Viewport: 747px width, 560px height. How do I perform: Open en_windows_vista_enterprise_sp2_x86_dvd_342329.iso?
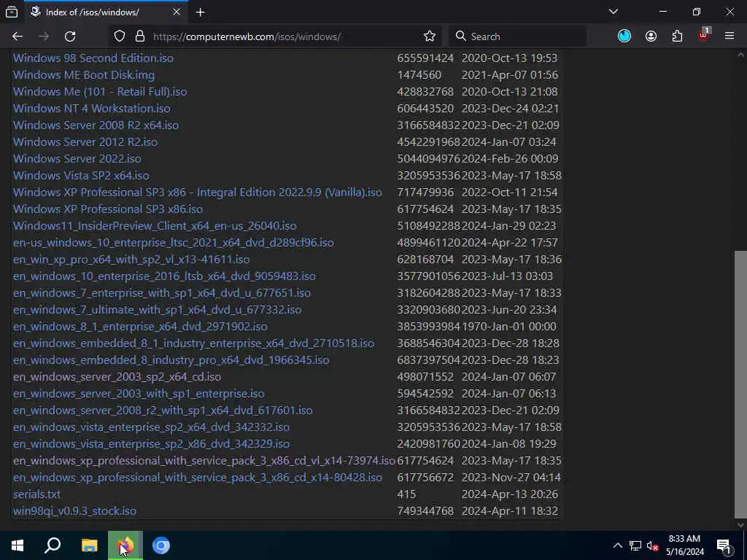152,444
